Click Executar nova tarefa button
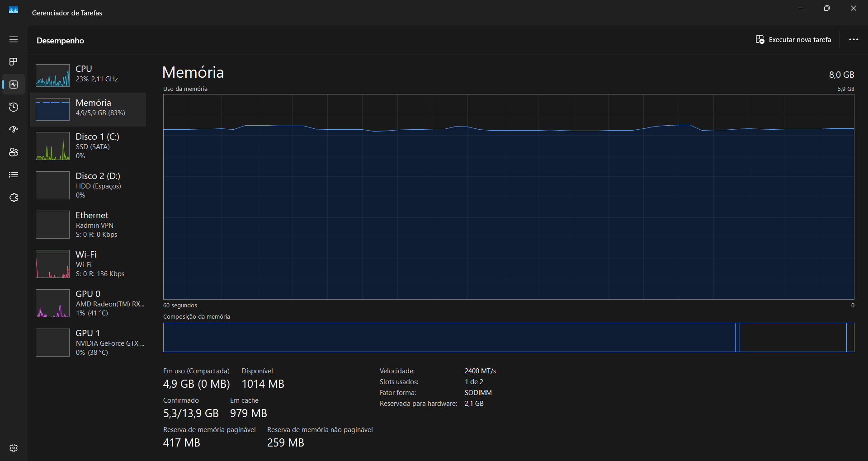Image resolution: width=868 pixels, height=461 pixels. [x=793, y=40]
